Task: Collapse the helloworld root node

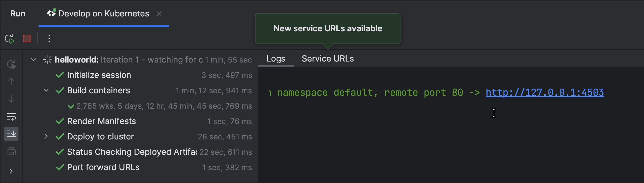Action: point(34,60)
